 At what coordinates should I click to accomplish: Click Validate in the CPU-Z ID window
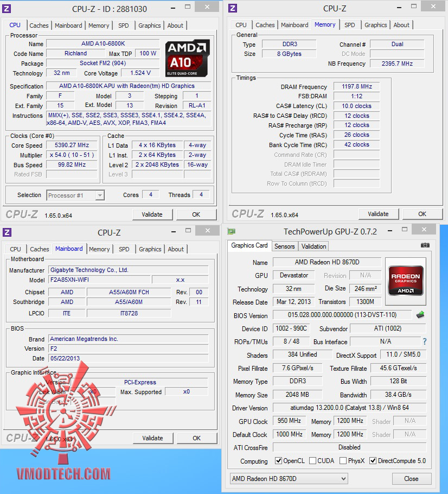152,214
